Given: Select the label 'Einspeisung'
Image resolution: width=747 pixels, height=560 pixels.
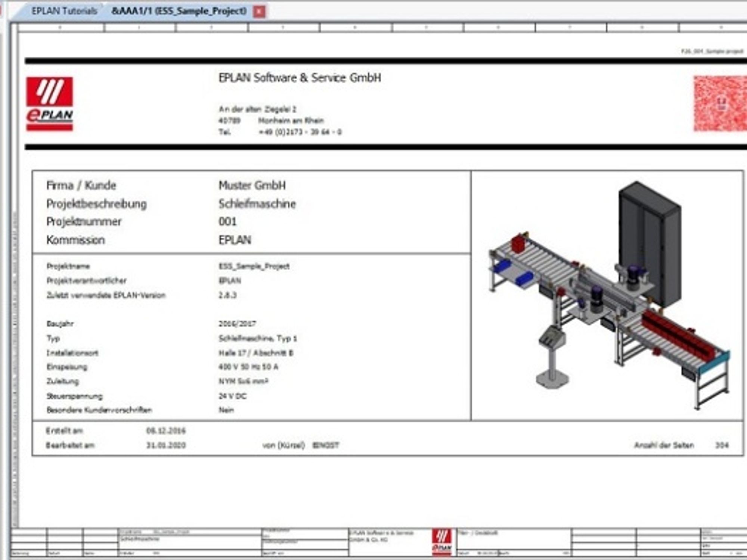Looking at the screenshot, I should pos(67,367).
